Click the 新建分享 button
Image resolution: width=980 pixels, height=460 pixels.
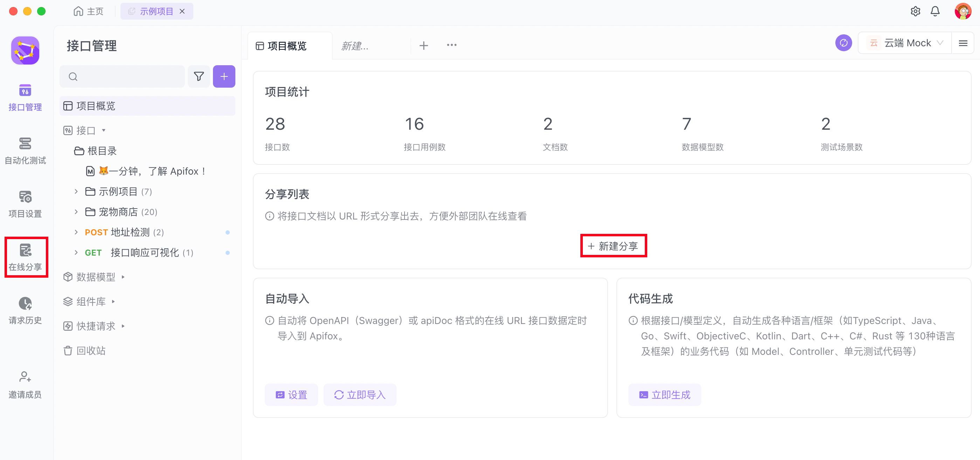613,246
